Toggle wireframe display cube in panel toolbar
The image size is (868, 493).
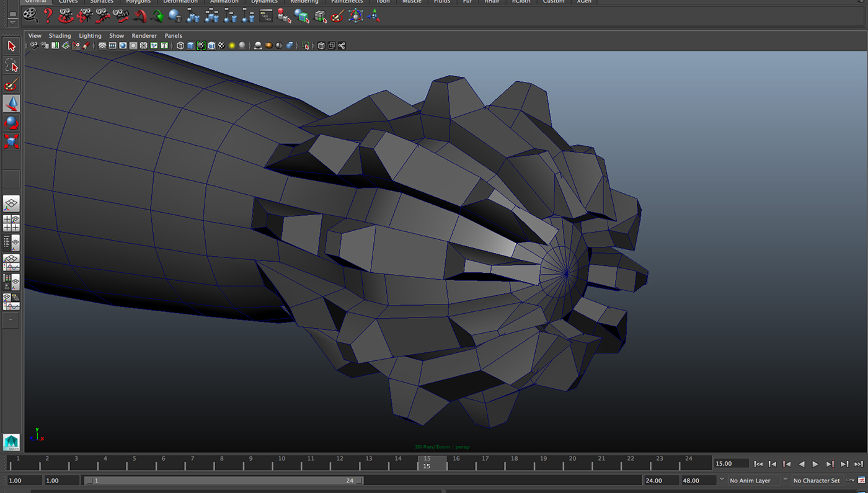180,45
